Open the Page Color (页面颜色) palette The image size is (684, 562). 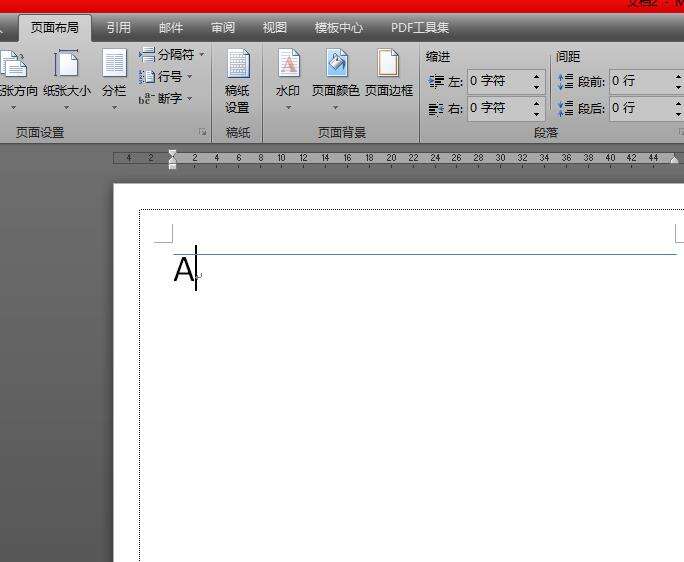pos(335,75)
